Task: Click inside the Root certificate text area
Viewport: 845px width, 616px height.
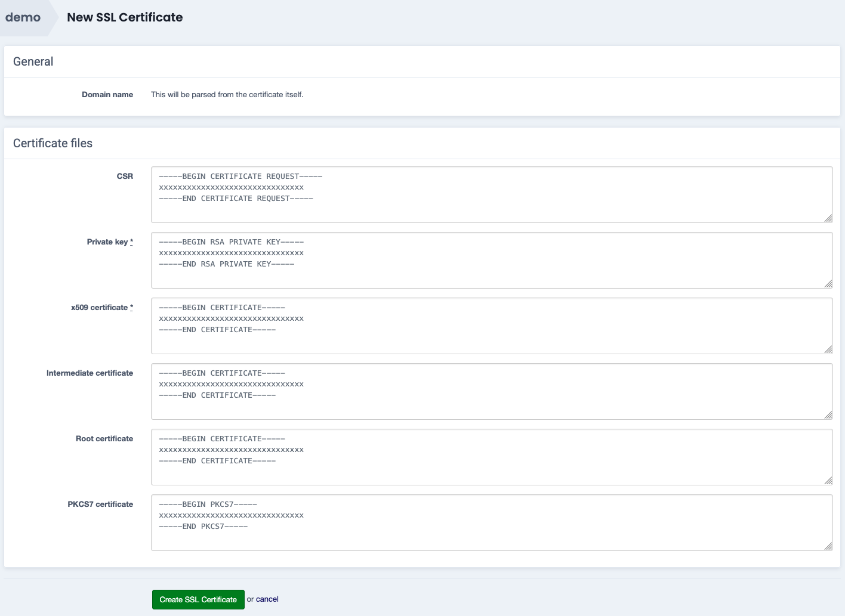Action: click(x=491, y=457)
